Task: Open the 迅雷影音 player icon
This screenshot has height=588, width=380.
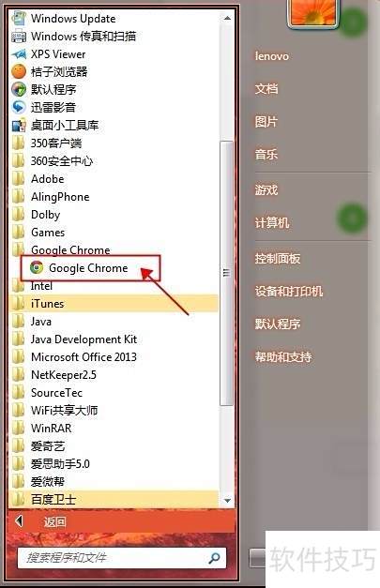Action: (x=19, y=107)
